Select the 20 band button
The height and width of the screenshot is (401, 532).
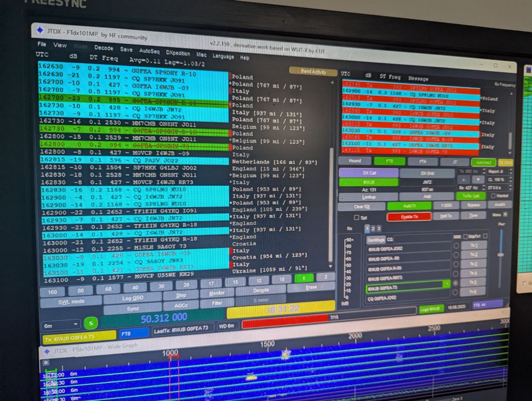186,285
